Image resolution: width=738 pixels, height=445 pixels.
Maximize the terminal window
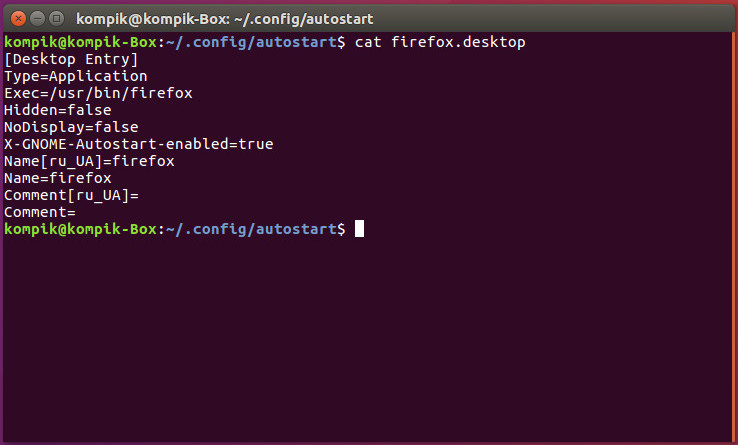(x=56, y=19)
